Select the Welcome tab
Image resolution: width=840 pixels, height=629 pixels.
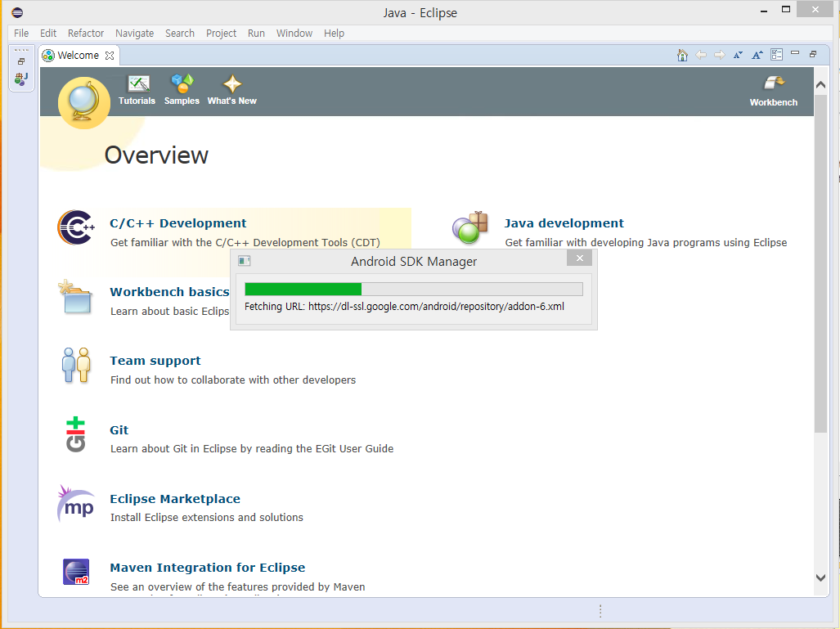coord(79,55)
